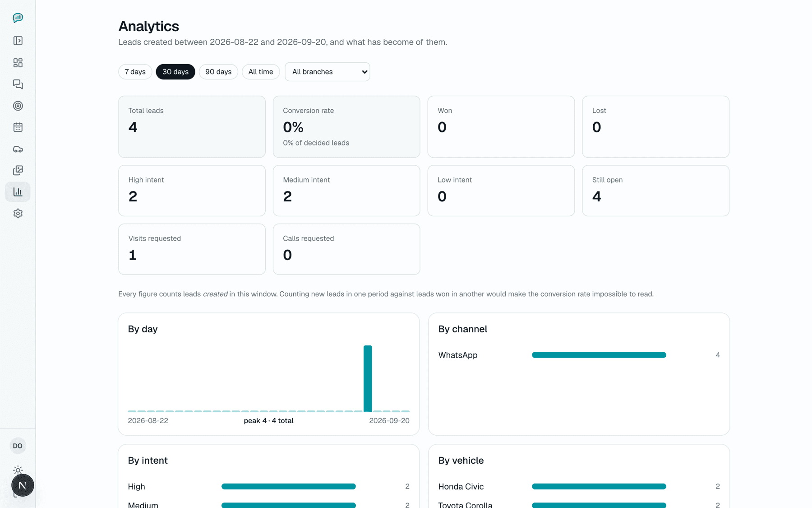The width and height of the screenshot is (812, 508).
Task: Click the High intent bar in By intent
Action: [x=289, y=486]
